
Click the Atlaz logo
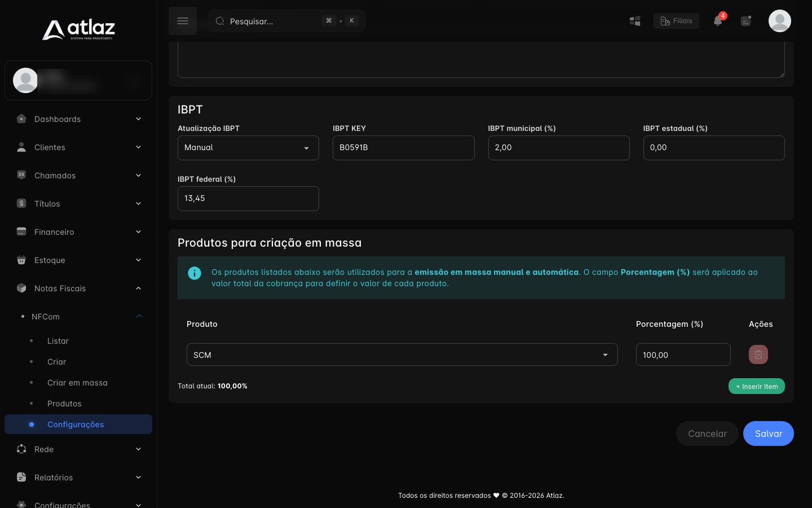coord(78,29)
